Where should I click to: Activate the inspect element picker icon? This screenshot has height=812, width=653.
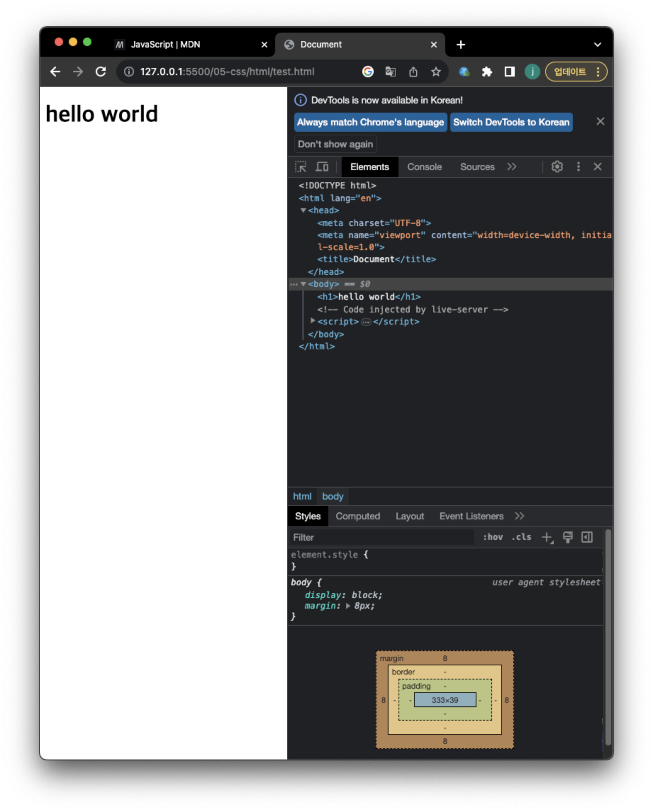[x=300, y=167]
